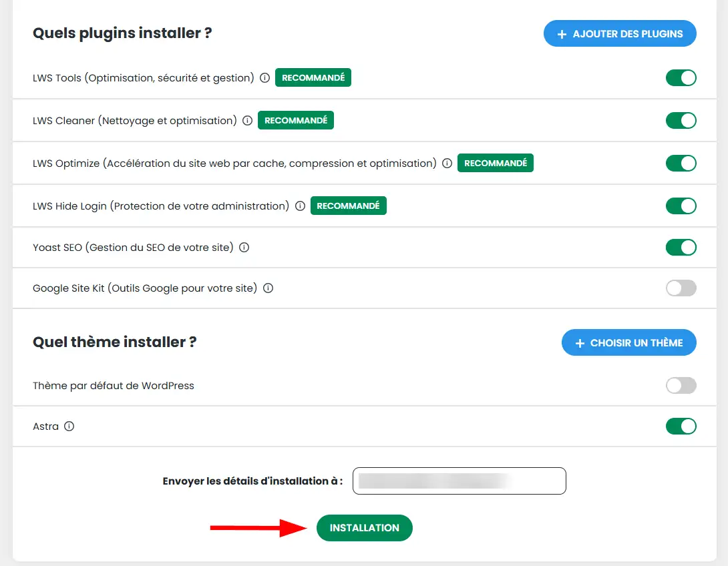Enable the Google Site Kit toggle
This screenshot has width=728, height=566.
pos(681,288)
